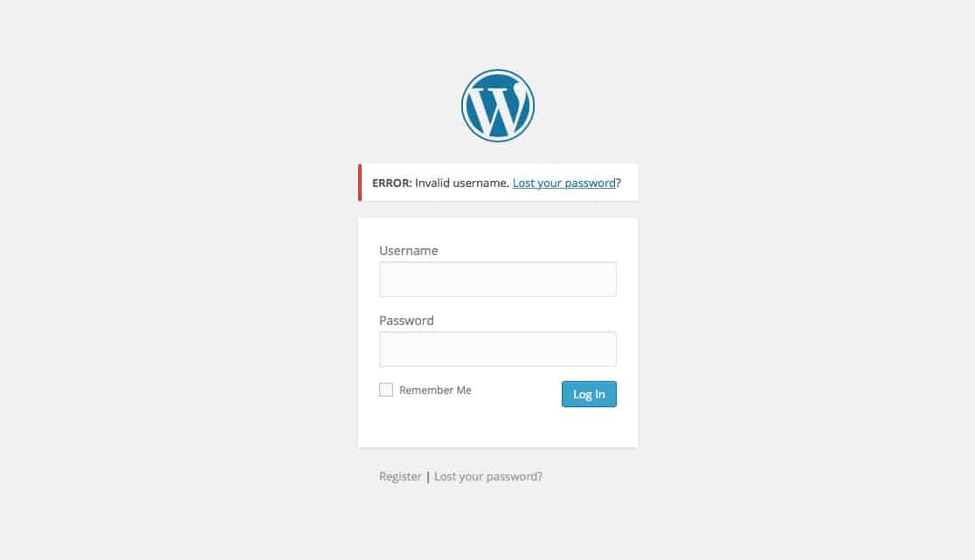Image resolution: width=975 pixels, height=560 pixels.
Task: Click the white W letter inside logo
Action: (497, 110)
